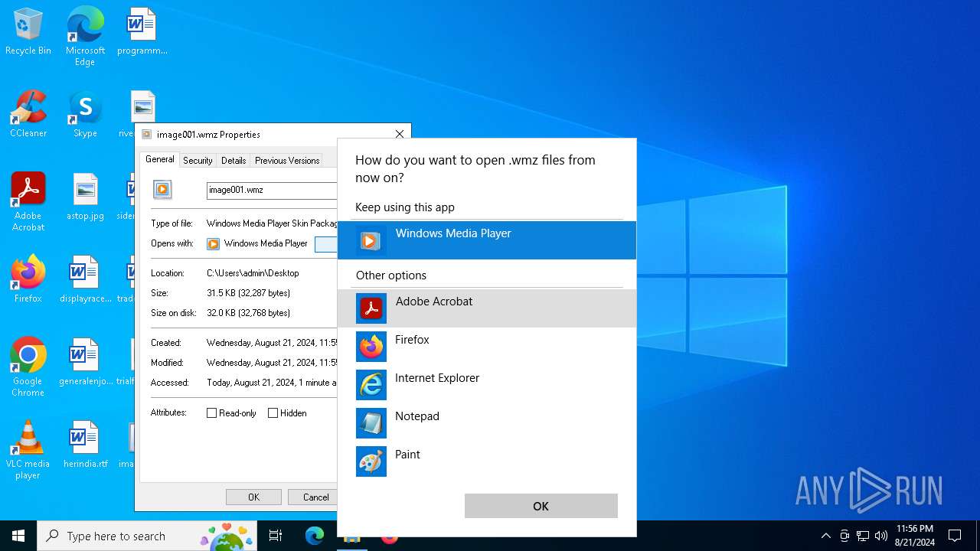Viewport: 980px width, 551px height.
Task: Click the C:\Users\admin\Desktop location text
Action: pos(253,273)
